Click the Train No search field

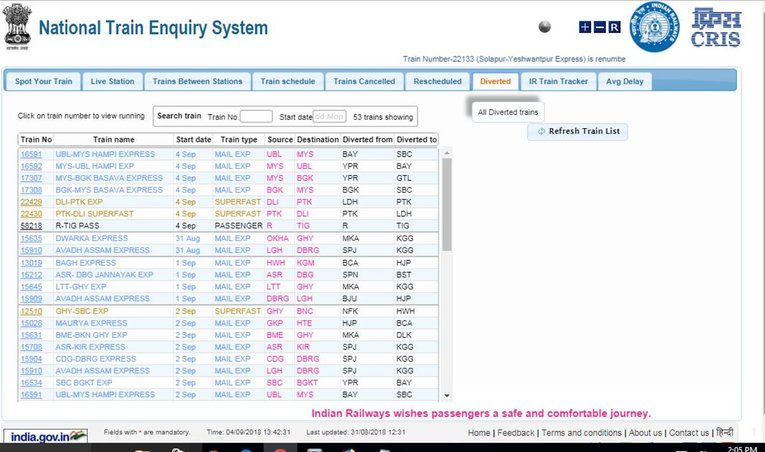[x=256, y=117]
